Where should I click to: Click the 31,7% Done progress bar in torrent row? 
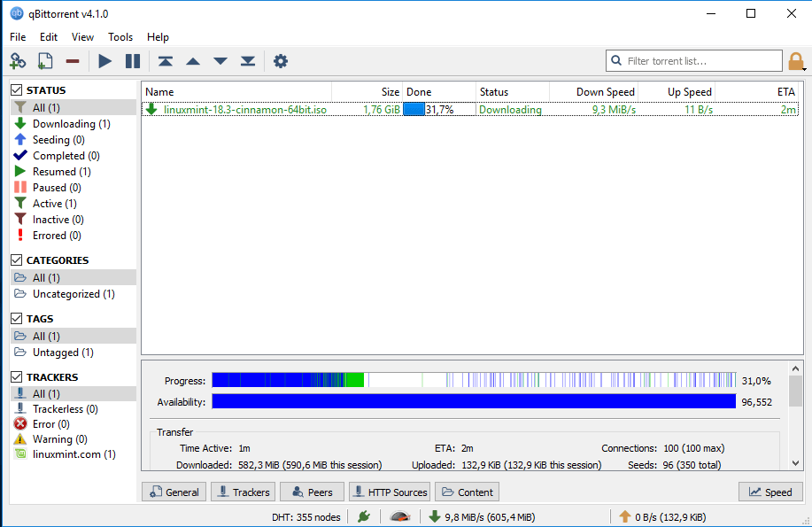(x=439, y=109)
